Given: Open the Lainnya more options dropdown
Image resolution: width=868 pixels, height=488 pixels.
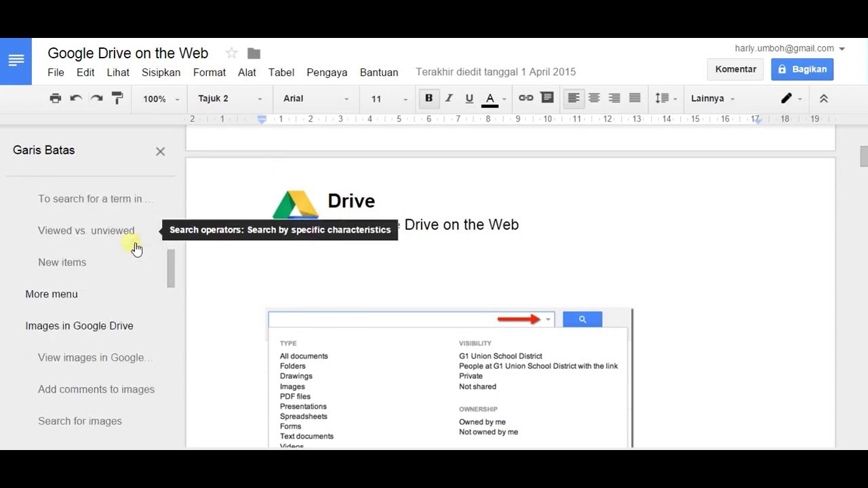Looking at the screenshot, I should (713, 98).
